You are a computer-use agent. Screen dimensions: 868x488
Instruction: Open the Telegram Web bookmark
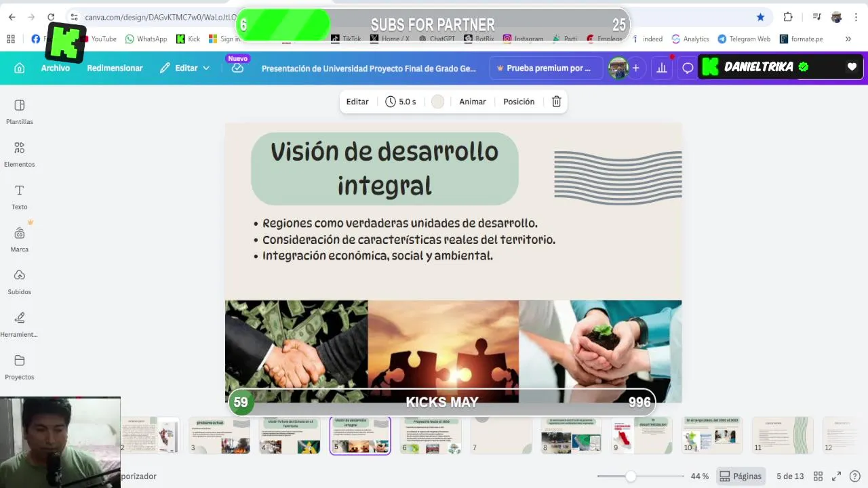click(x=744, y=39)
